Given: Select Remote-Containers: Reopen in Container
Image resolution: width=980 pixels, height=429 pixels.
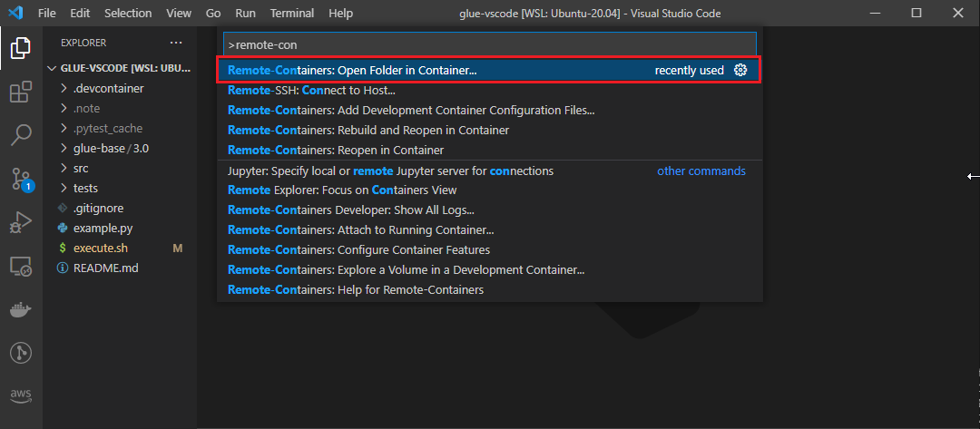Looking at the screenshot, I should click(x=336, y=150).
